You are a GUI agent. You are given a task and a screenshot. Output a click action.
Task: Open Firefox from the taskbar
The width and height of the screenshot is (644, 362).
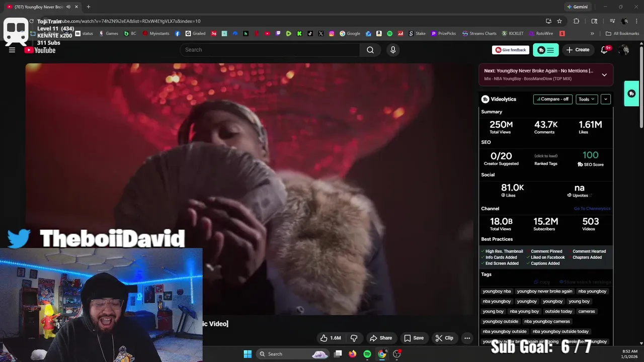(353, 354)
